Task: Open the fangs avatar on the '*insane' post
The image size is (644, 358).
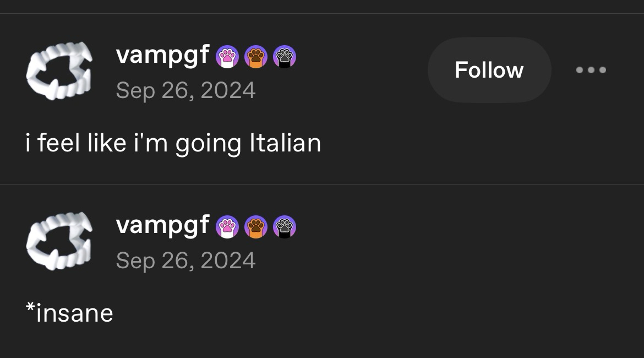Action: 58,241
